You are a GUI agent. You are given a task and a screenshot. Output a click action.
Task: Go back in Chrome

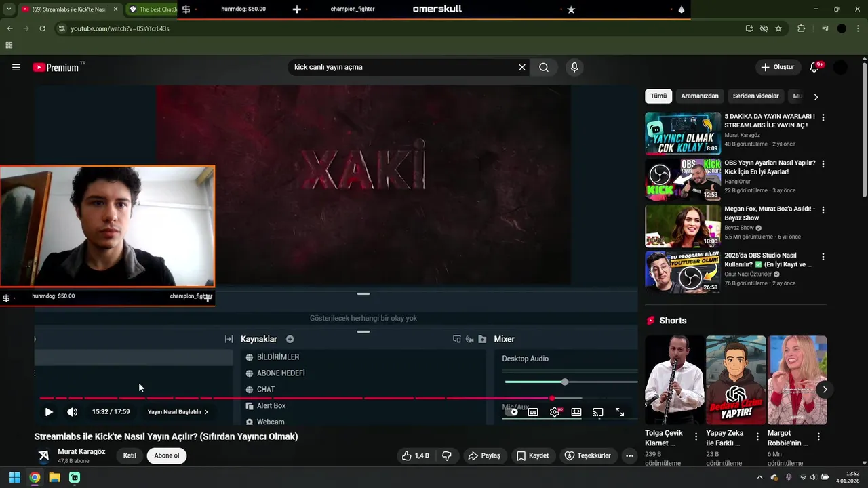[x=9, y=28]
